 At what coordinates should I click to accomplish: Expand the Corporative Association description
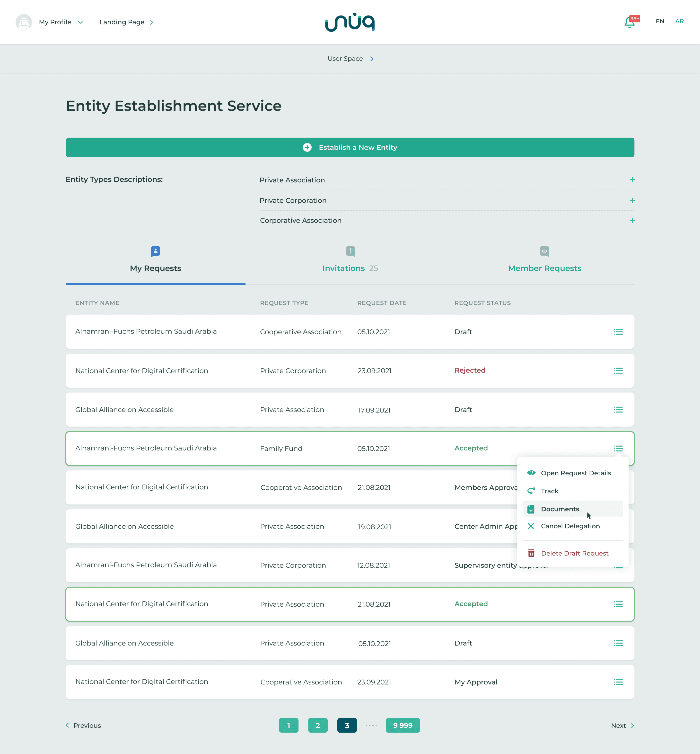pyautogui.click(x=632, y=220)
